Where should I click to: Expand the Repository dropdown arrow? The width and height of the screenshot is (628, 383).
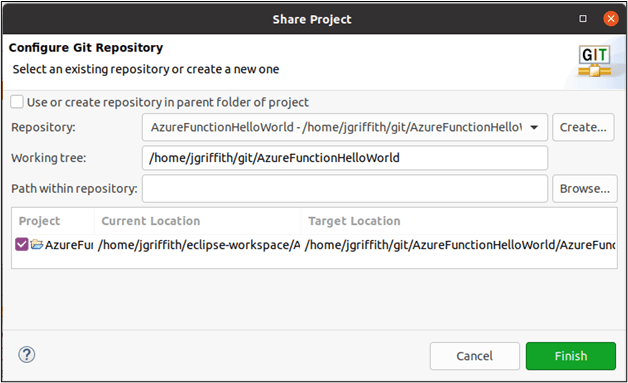click(534, 127)
